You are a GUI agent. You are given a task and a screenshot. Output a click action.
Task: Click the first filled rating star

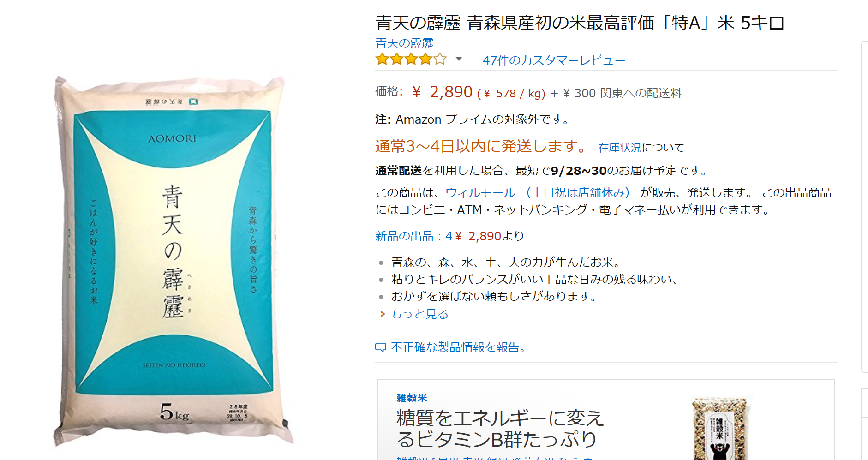point(382,59)
